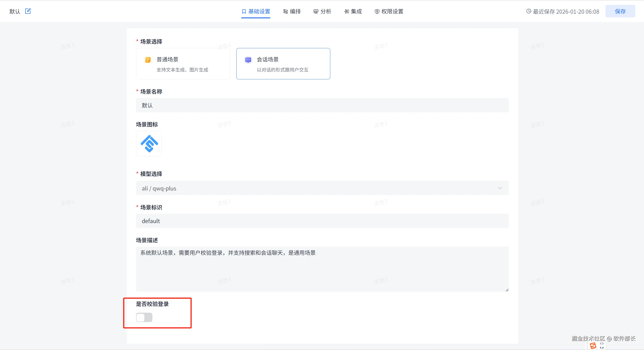Viewport: 644px width, 350px height.
Task: Select the 普通场景 scene card
Action: [x=183, y=64]
